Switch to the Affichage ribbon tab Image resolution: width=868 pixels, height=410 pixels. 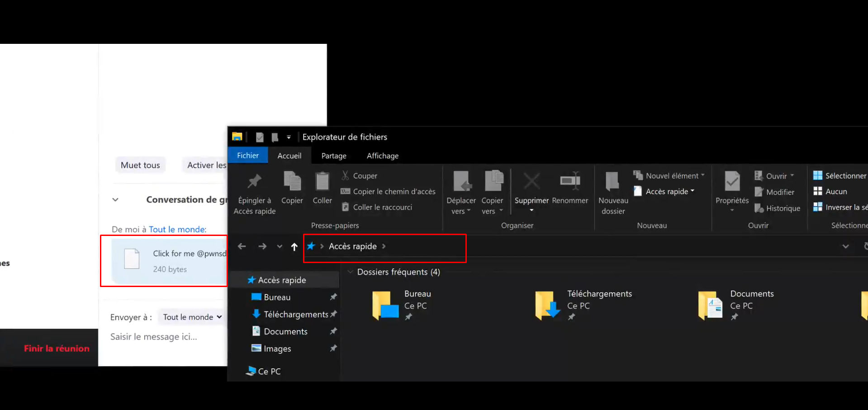click(x=382, y=156)
